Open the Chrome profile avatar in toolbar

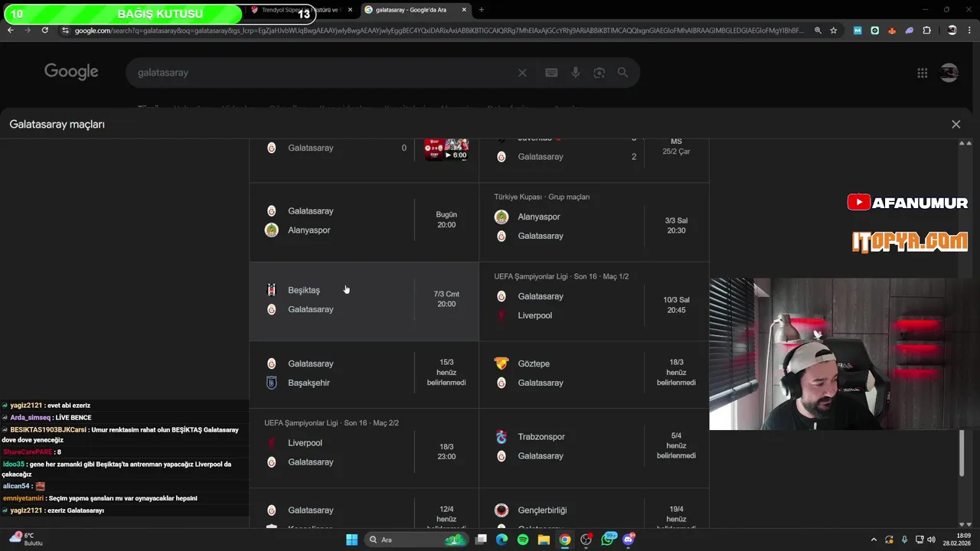point(952,31)
